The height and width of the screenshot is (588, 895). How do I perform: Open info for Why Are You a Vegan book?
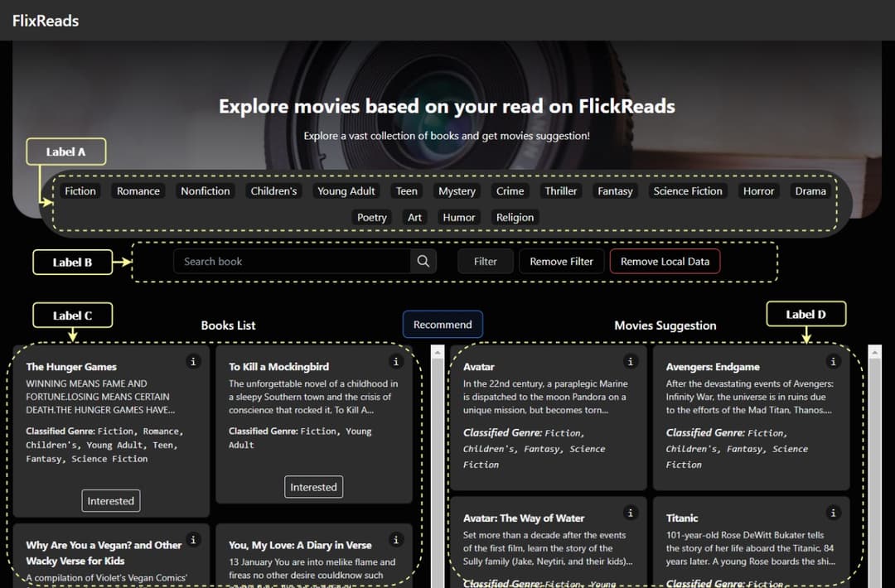tap(193, 540)
